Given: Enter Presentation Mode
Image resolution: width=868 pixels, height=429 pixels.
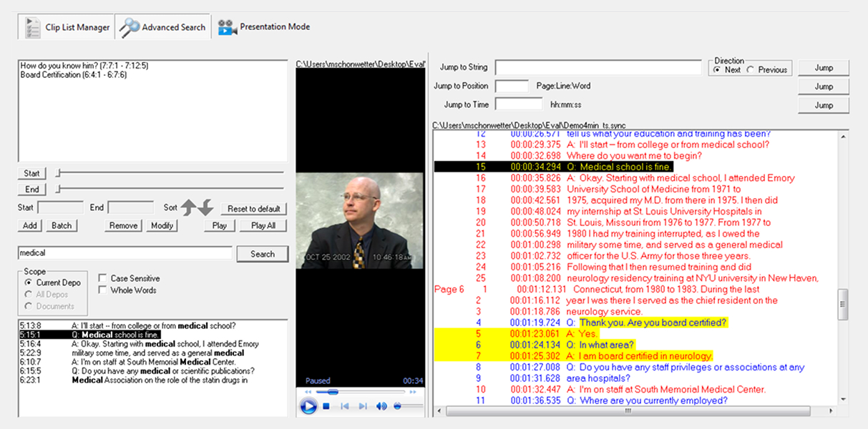Looking at the screenshot, I should [264, 27].
